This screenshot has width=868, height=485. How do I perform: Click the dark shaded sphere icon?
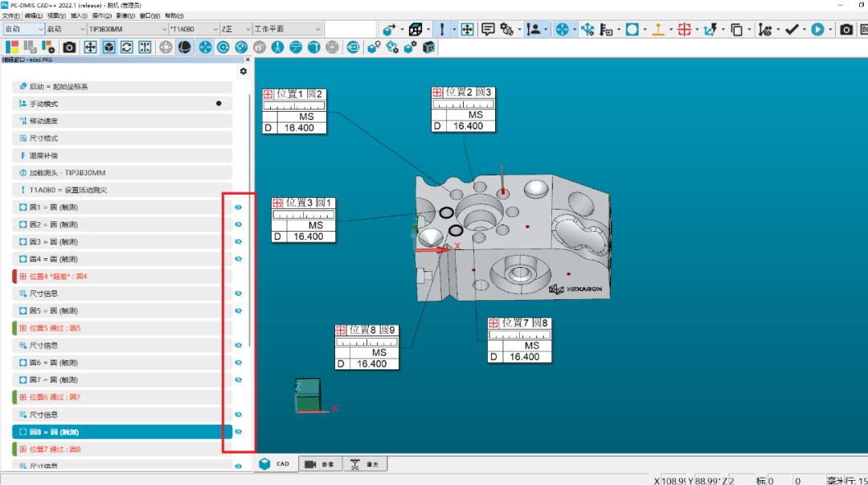coord(184,47)
